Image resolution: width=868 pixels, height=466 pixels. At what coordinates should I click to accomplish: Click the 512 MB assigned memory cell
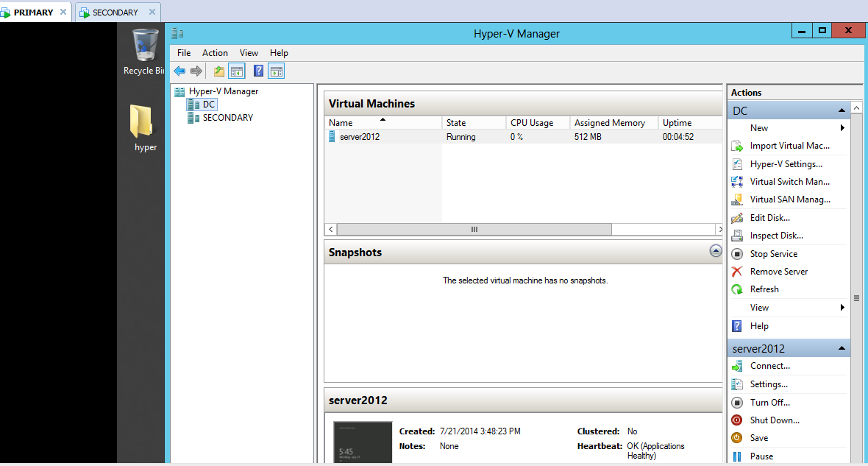pos(587,137)
